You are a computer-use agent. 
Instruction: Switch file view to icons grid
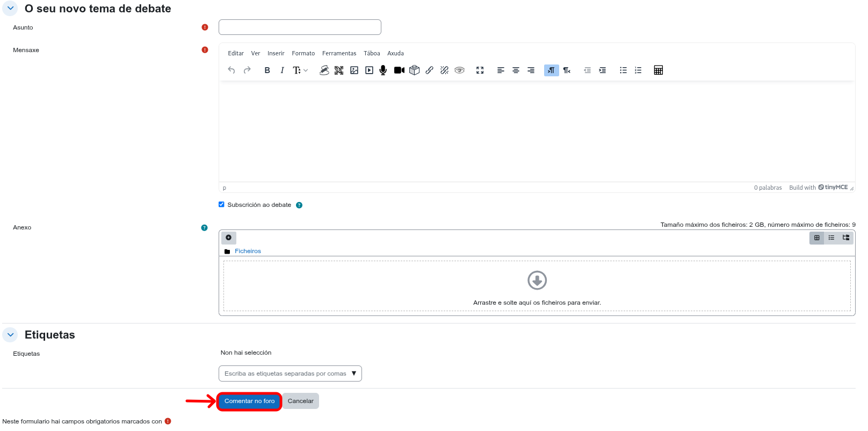pos(817,238)
